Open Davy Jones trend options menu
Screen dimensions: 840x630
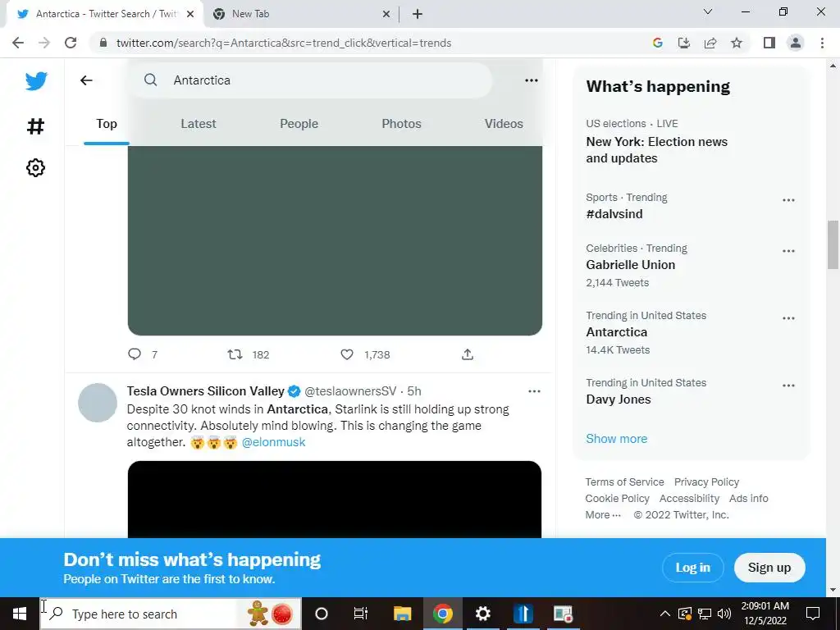coord(788,386)
